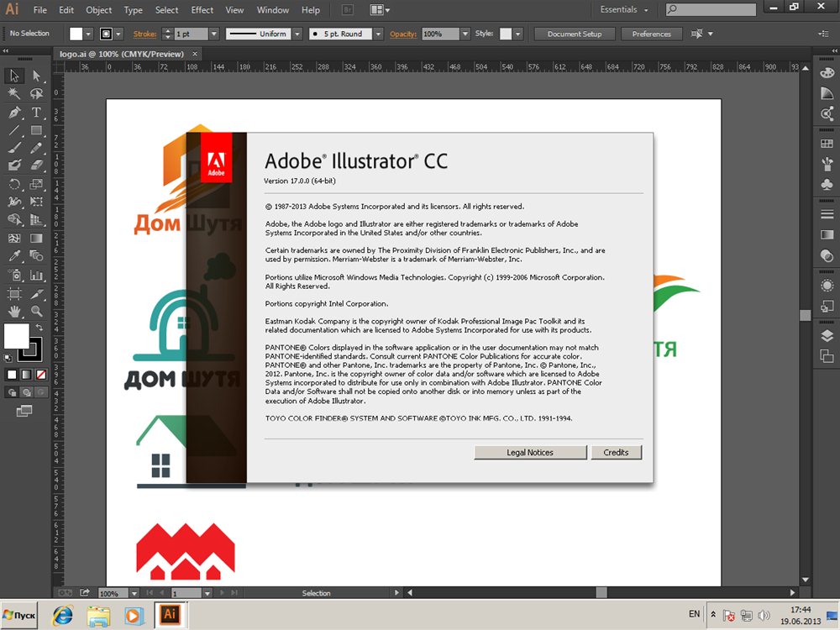The width and height of the screenshot is (840, 630).
Task: Click the Legal Notices button
Action: click(530, 453)
